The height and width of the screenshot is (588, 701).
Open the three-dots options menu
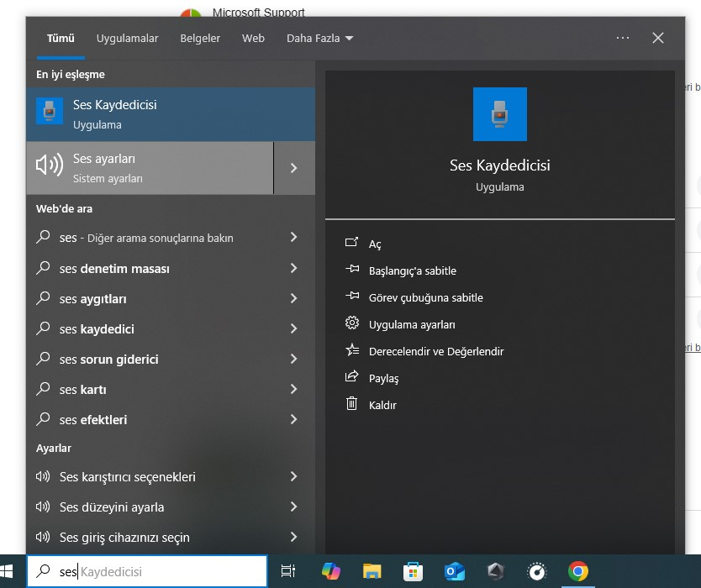tap(623, 38)
